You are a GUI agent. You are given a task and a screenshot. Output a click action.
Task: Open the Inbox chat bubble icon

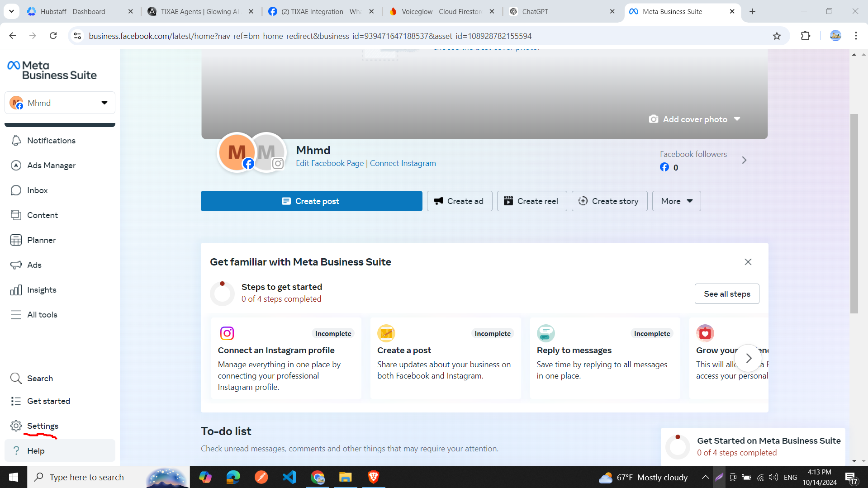pos(16,190)
